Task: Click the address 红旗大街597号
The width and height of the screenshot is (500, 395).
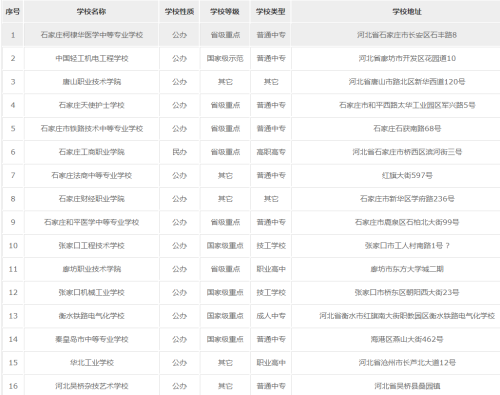Action: (407, 175)
